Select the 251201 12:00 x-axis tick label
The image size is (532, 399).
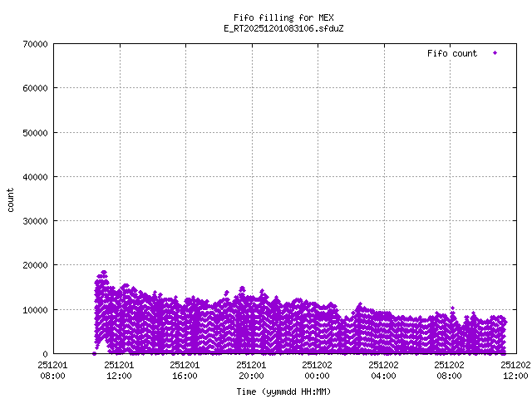pyautogui.click(x=119, y=369)
